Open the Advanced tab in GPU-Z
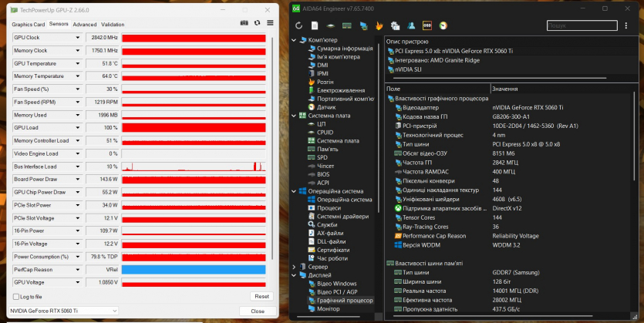The height and width of the screenshot is (323, 644). tap(85, 24)
